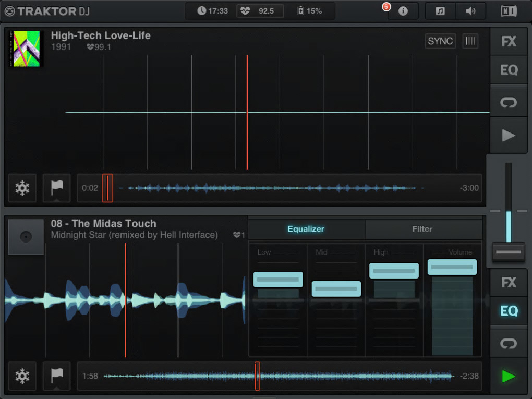
Task: Toggle the beat grid icon on top deck
Action: tap(470, 41)
